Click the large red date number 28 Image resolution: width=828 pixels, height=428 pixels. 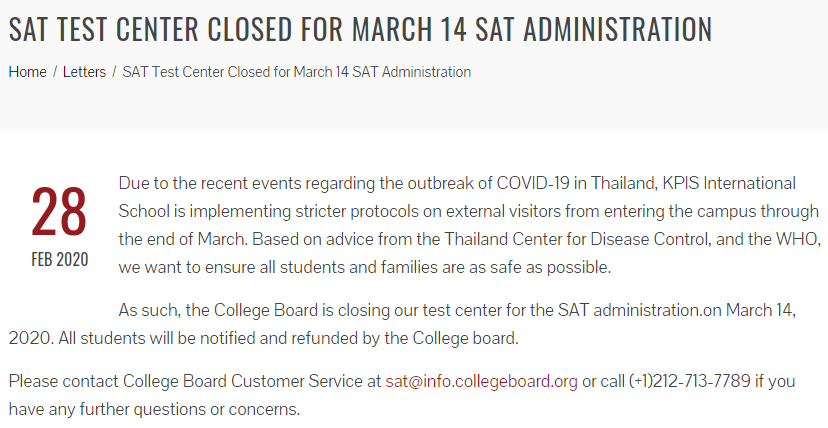[59, 212]
